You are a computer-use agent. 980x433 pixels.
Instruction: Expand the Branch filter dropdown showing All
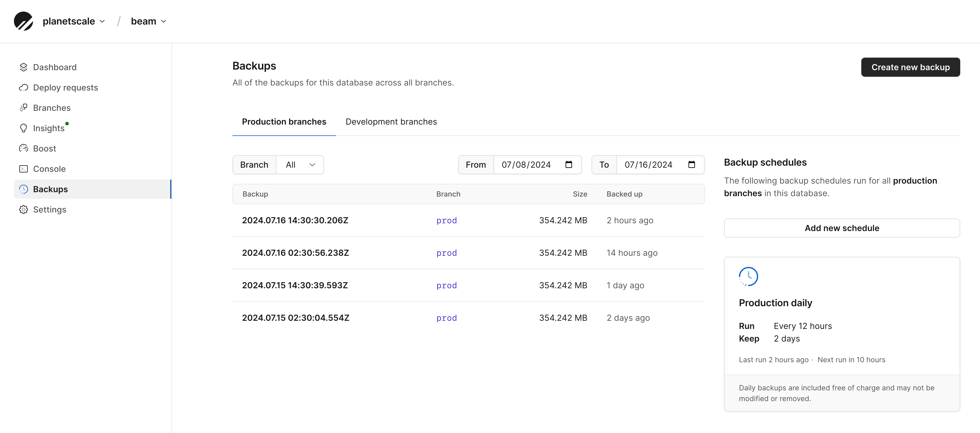tap(300, 165)
